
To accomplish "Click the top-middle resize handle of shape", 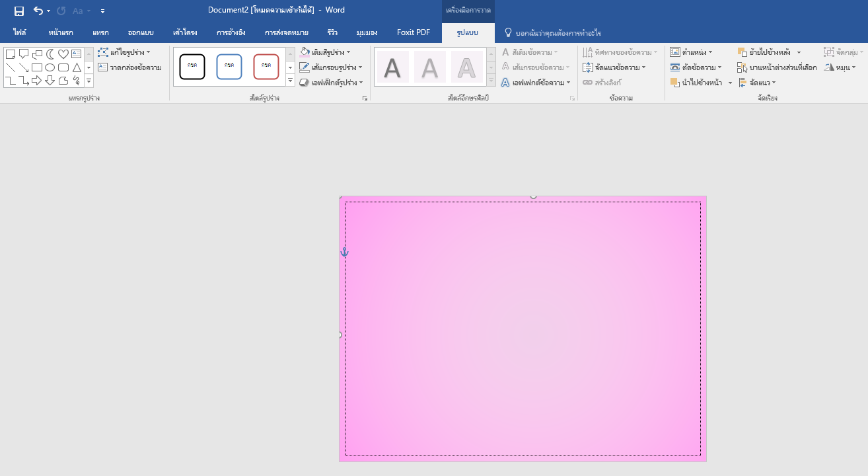I will (534, 196).
